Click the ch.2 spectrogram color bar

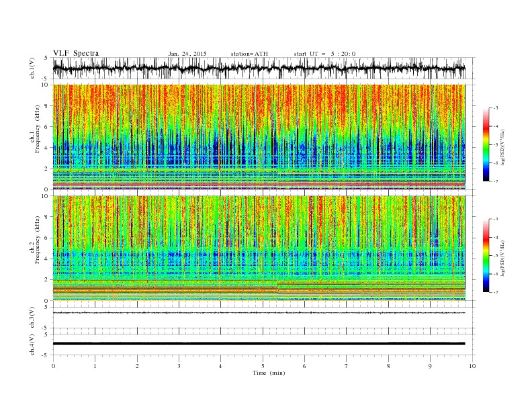coord(486,256)
